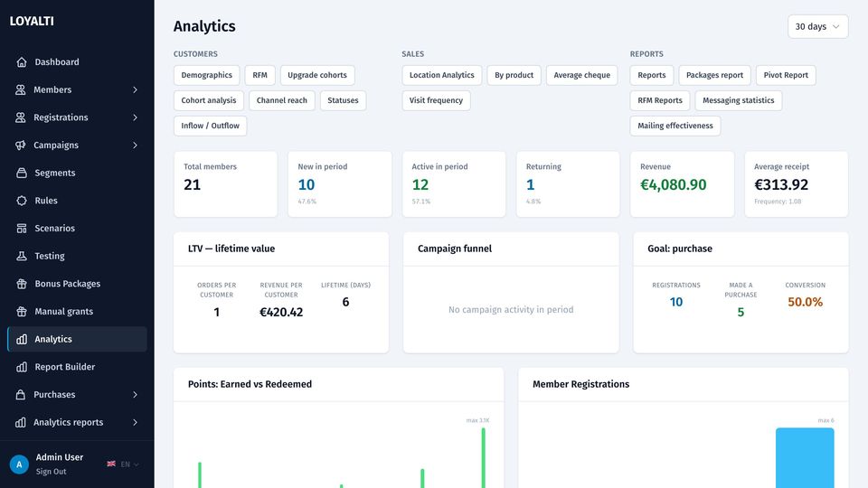Click the New in period value 10
This screenshot has width=868, height=488.
[307, 184]
